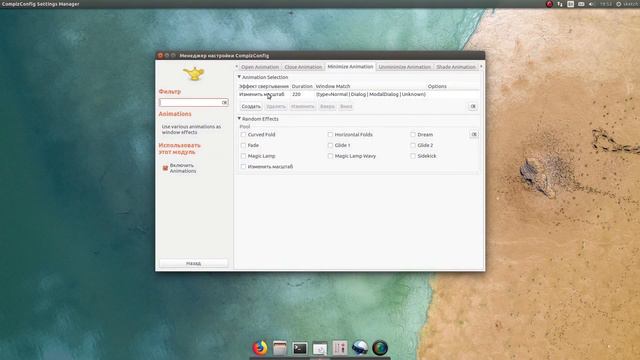Check the Glide 1 effect
This screenshot has height=360, width=640.
pyautogui.click(x=330, y=145)
